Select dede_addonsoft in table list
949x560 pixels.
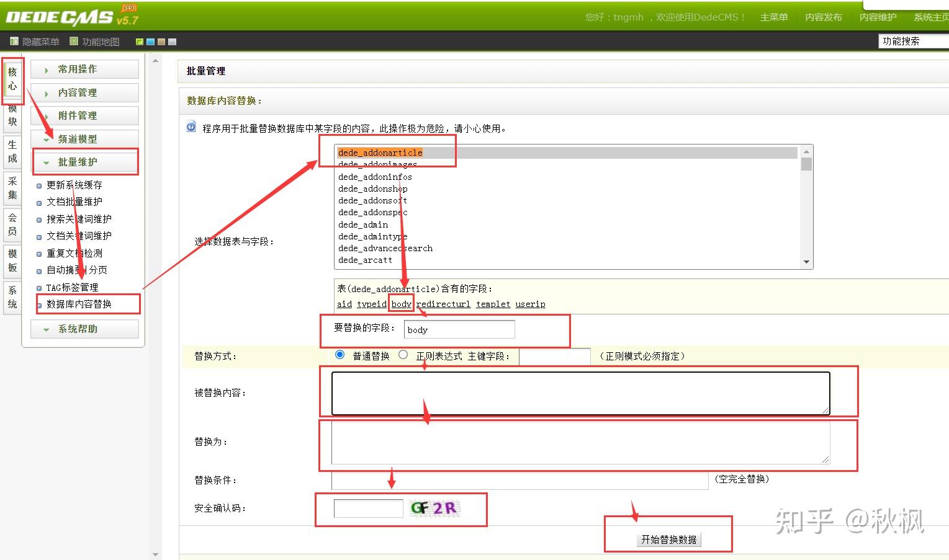pyautogui.click(x=567, y=200)
